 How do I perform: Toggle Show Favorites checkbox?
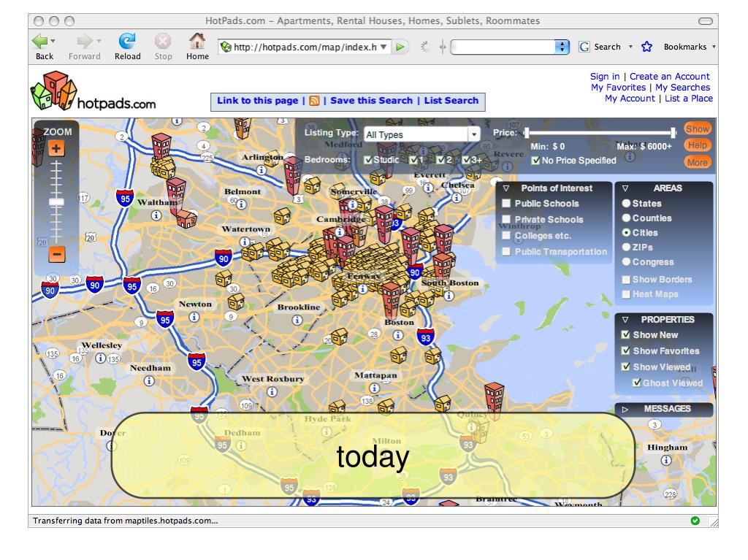point(626,350)
